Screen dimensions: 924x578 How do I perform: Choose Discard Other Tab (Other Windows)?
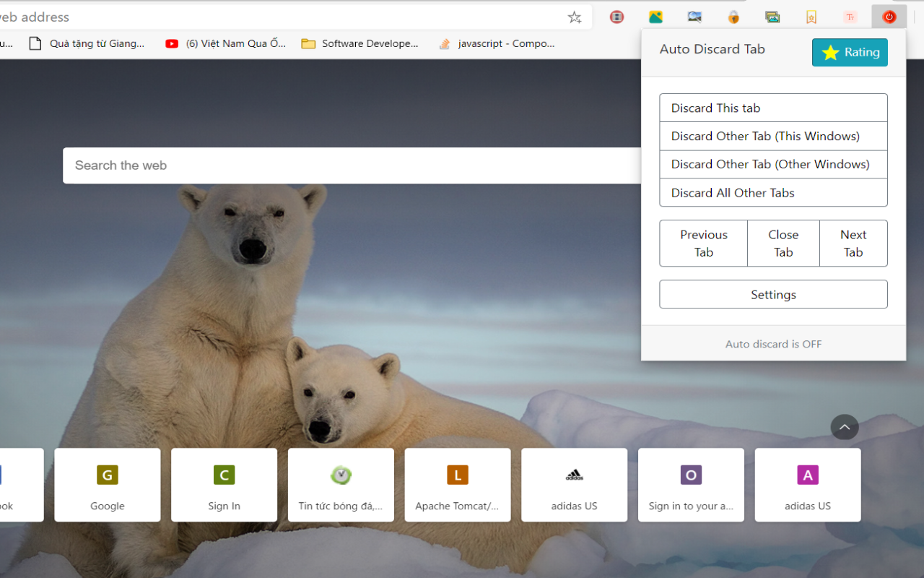click(x=773, y=164)
